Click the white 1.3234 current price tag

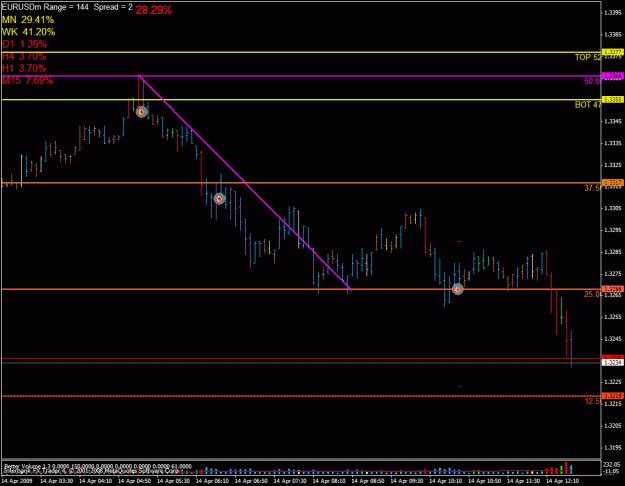tap(613, 363)
